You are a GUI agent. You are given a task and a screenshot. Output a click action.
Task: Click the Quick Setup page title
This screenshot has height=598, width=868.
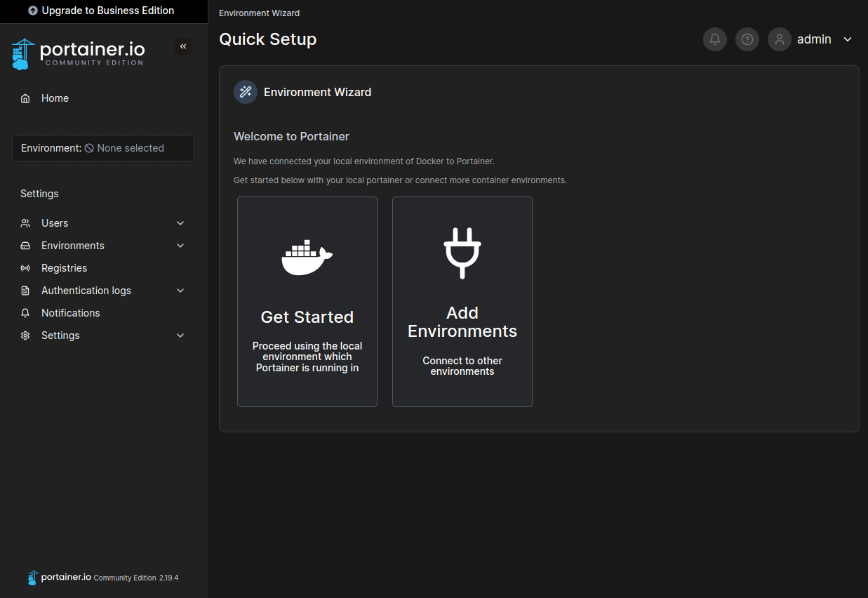tap(267, 39)
